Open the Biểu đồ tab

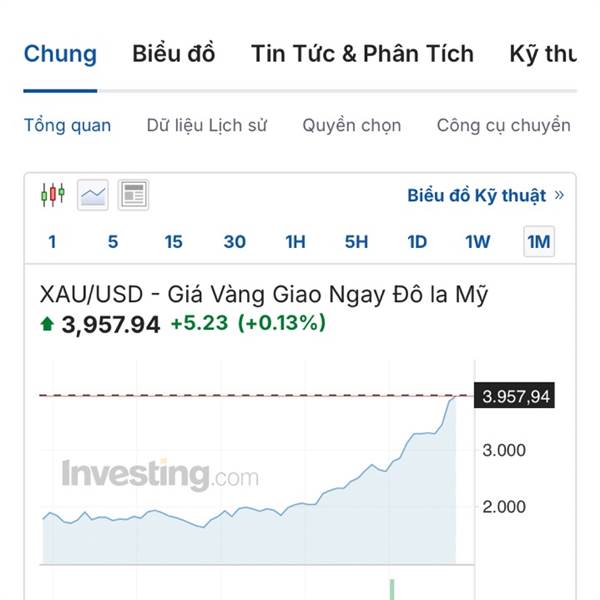coord(173,54)
